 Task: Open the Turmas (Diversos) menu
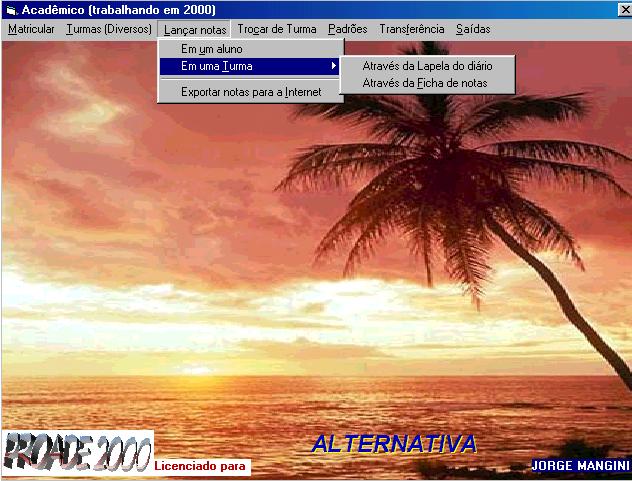[109, 29]
